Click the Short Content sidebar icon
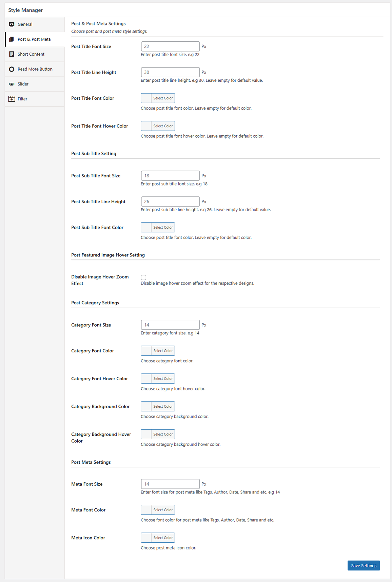Image resolution: width=392 pixels, height=582 pixels. pyautogui.click(x=12, y=54)
